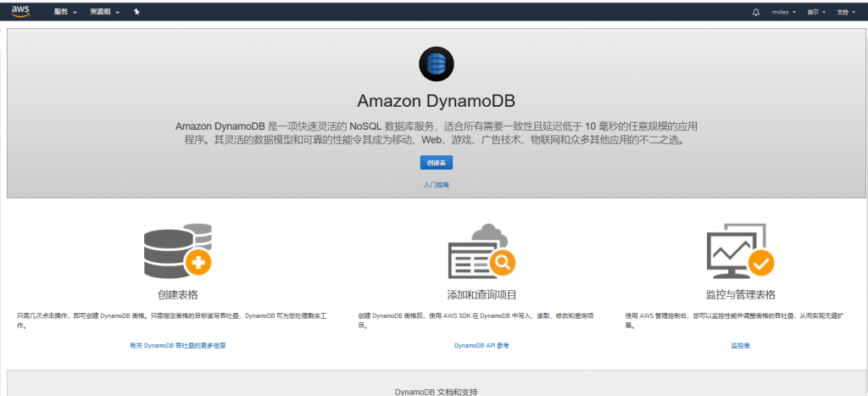Click the Amazon DynamoDB title
868x396 pixels.
click(437, 101)
